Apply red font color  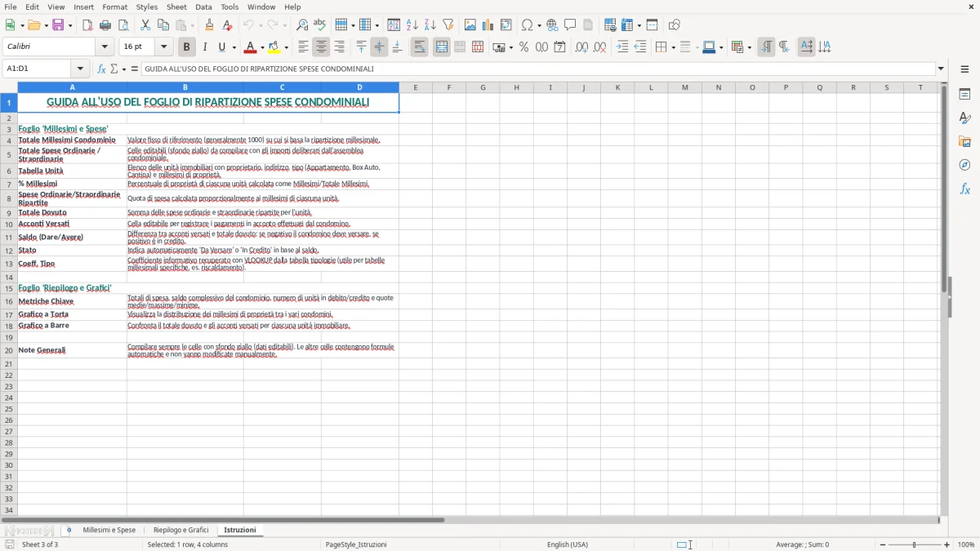[250, 47]
